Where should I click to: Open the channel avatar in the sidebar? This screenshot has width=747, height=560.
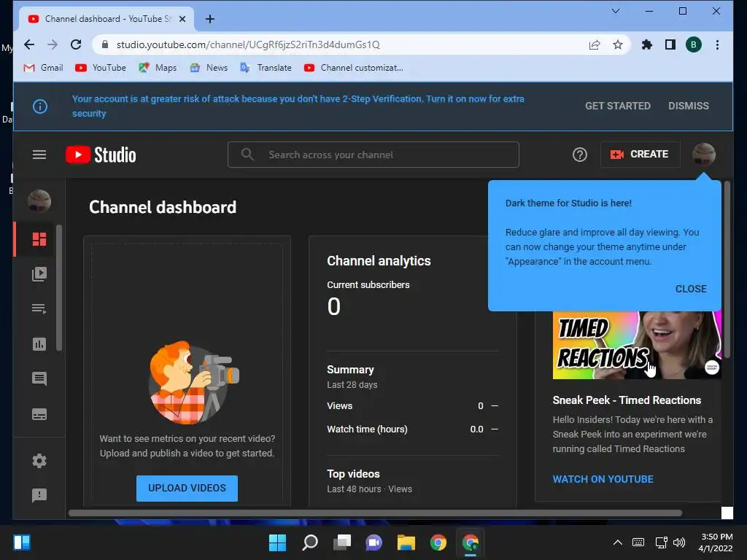39,201
